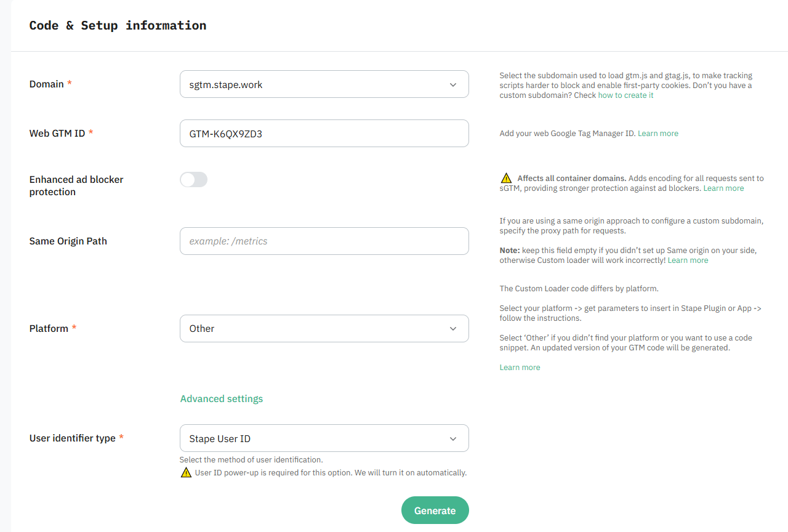Click the warning icon beside User ID power-up note
Viewport: 788px width, 532px height.
pos(186,473)
